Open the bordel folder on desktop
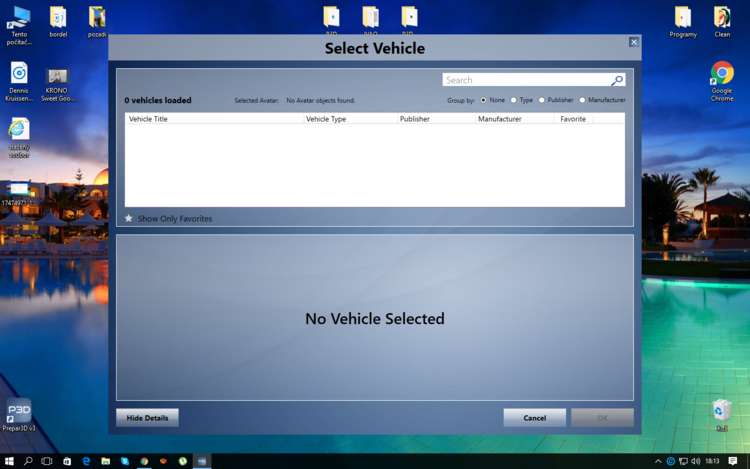Screen dimensions: 750x469 pos(58,22)
